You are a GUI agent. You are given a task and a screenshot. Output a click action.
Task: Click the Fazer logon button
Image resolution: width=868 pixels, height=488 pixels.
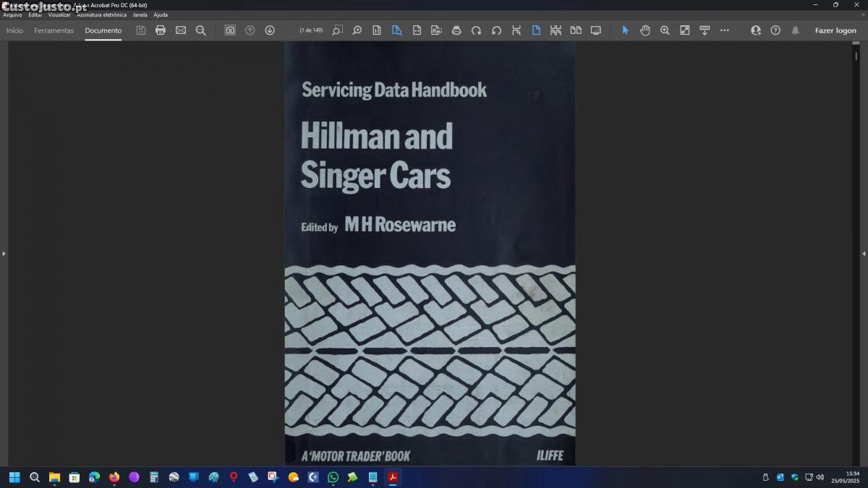pos(835,30)
